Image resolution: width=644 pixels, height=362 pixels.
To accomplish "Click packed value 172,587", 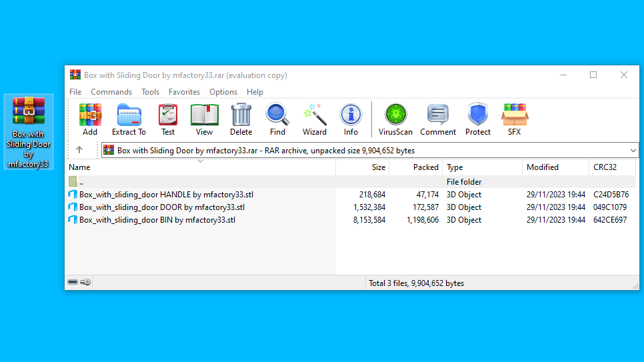I will [x=425, y=207].
